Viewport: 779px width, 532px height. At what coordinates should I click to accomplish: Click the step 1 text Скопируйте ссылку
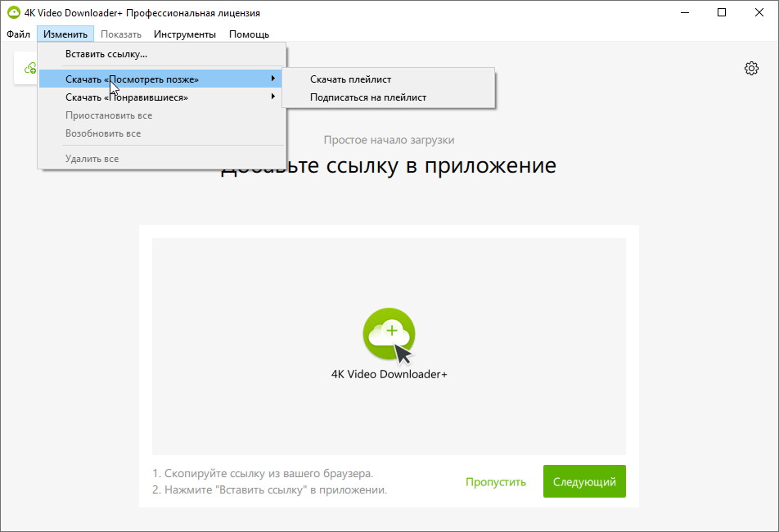[263, 473]
